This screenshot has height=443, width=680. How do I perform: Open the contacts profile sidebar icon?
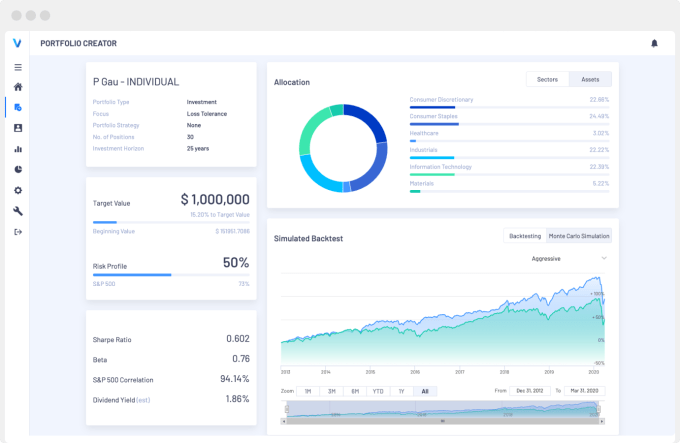tap(18, 128)
